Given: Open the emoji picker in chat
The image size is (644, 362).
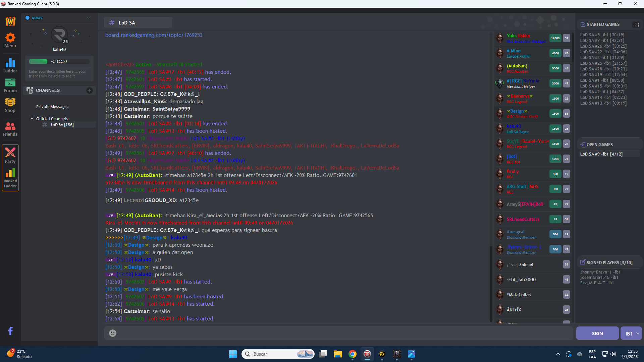Looking at the screenshot, I should pos(113,333).
